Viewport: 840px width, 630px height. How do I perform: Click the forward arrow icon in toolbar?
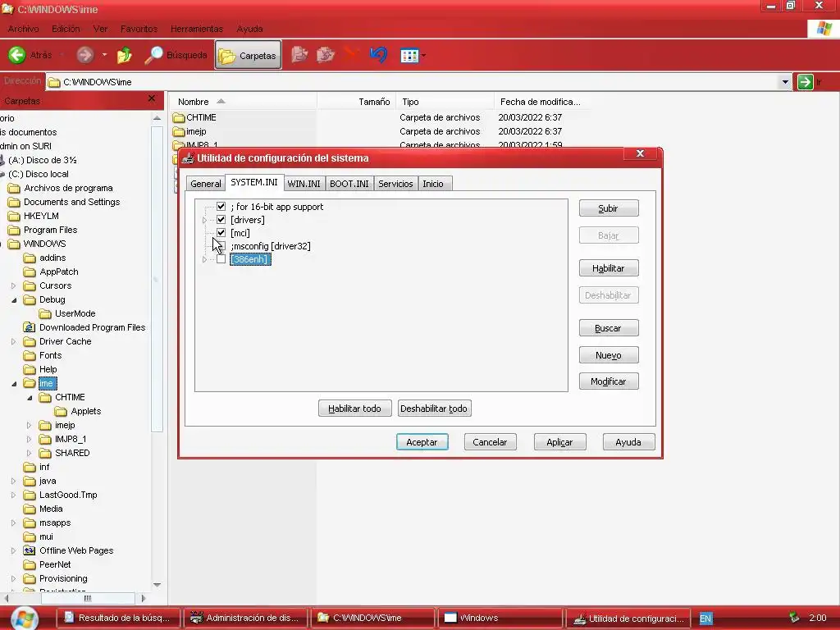coord(84,55)
